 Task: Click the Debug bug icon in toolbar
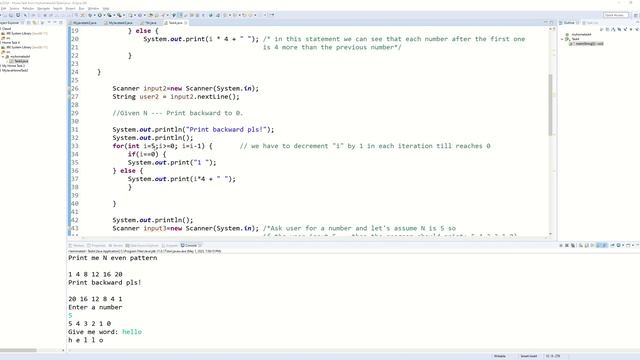coord(90,15)
